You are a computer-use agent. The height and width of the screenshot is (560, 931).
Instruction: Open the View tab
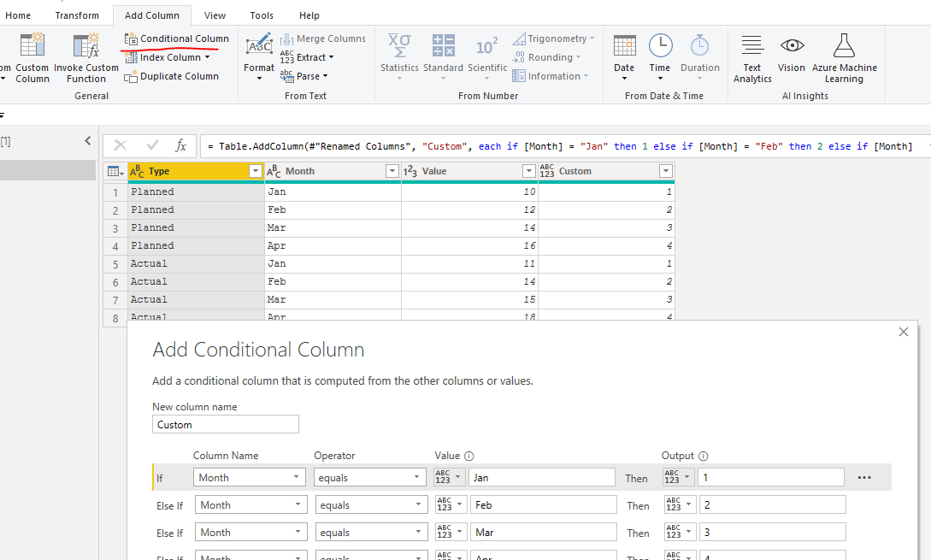coord(215,15)
